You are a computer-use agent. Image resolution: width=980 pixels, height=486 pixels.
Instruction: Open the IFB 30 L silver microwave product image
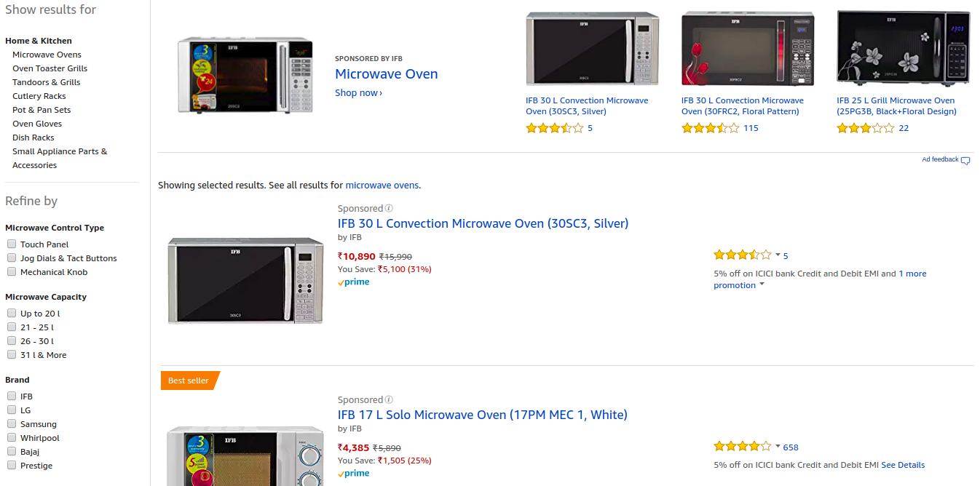tap(245, 280)
